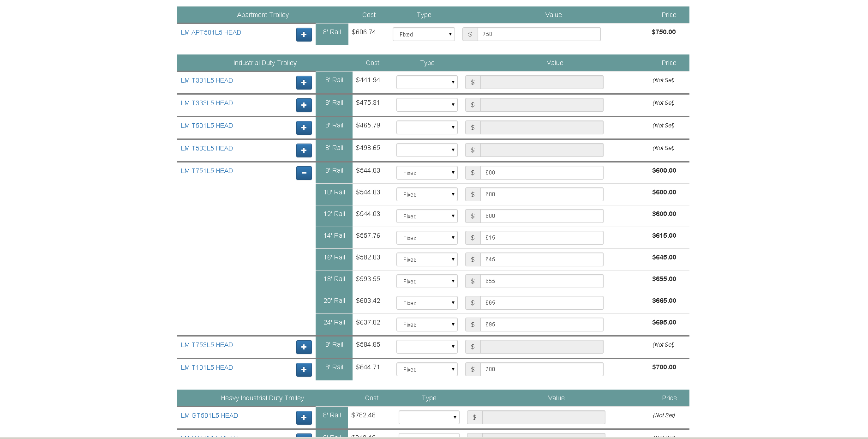Screen dimensions: 868x439
Task: Click the disabled value field for LM T331L5 HEAD
Action: coord(542,82)
